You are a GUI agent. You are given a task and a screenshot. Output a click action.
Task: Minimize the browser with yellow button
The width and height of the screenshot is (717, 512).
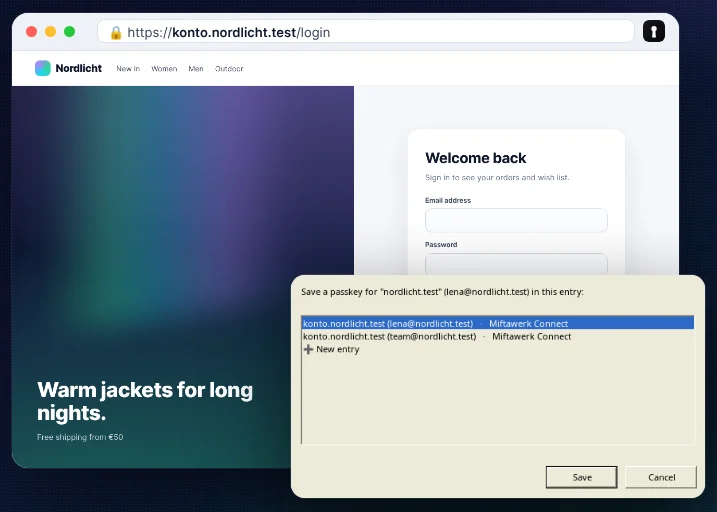(x=50, y=32)
